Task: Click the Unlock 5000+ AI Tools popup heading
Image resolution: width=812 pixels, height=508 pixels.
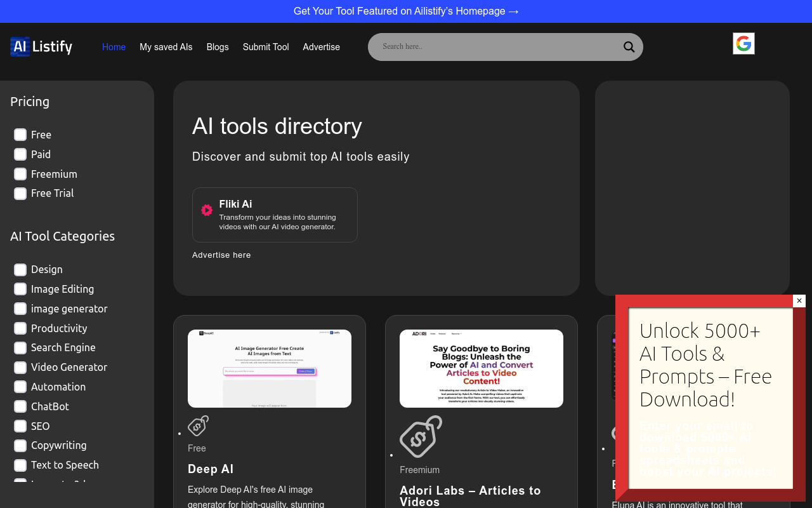Action: click(x=705, y=365)
